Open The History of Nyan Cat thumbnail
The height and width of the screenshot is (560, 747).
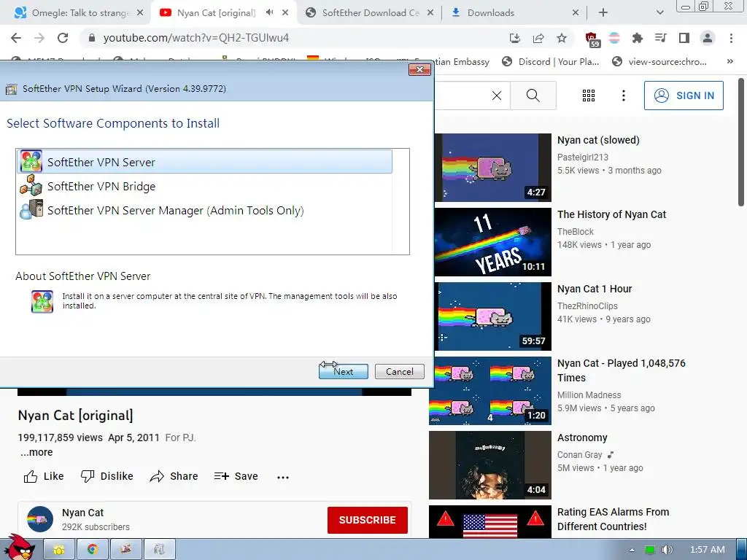pos(492,242)
